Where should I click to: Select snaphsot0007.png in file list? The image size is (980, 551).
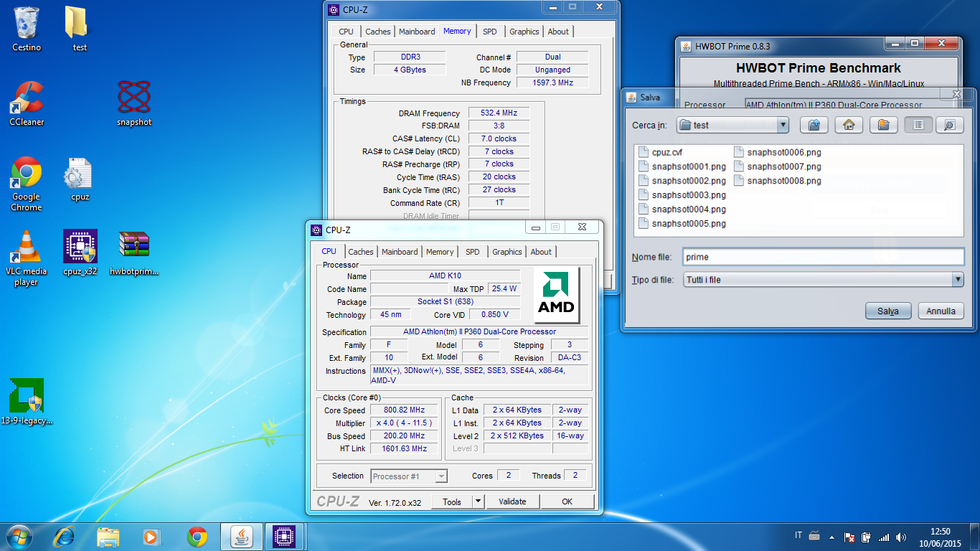777,166
